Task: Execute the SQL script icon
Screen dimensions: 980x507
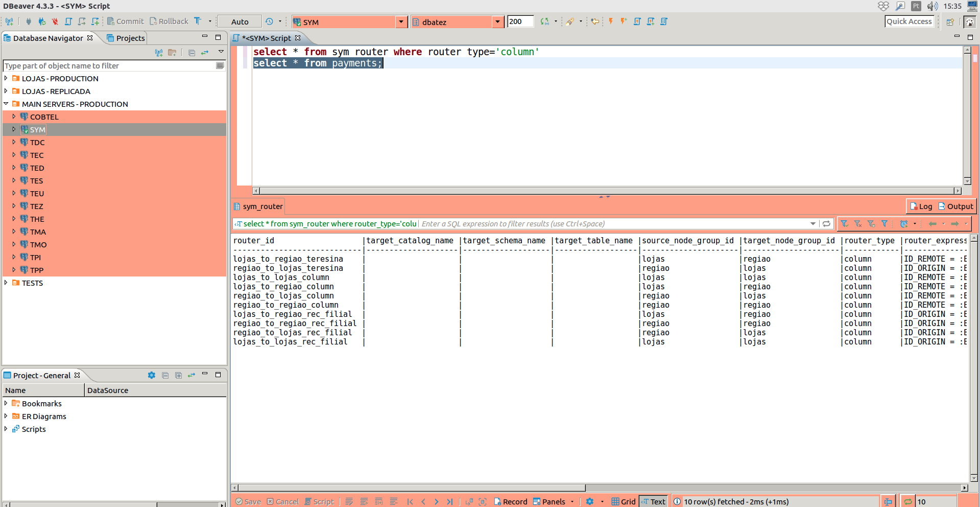Action: [x=637, y=21]
